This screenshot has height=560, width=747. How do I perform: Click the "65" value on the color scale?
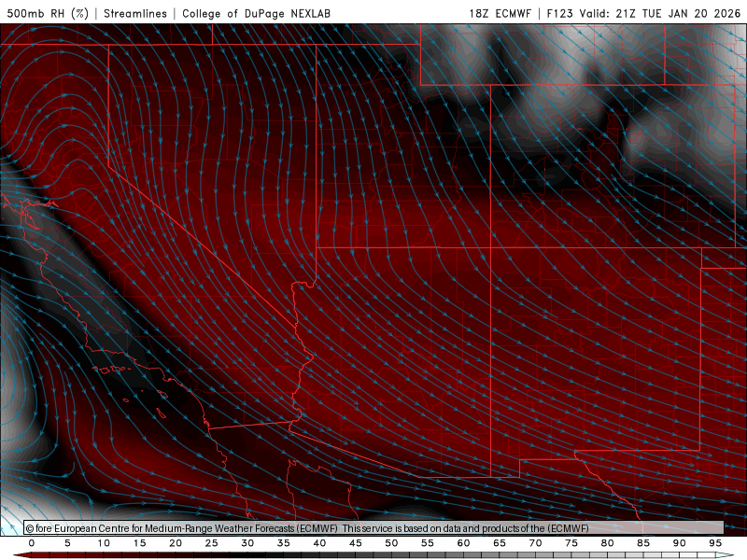[x=500, y=543]
